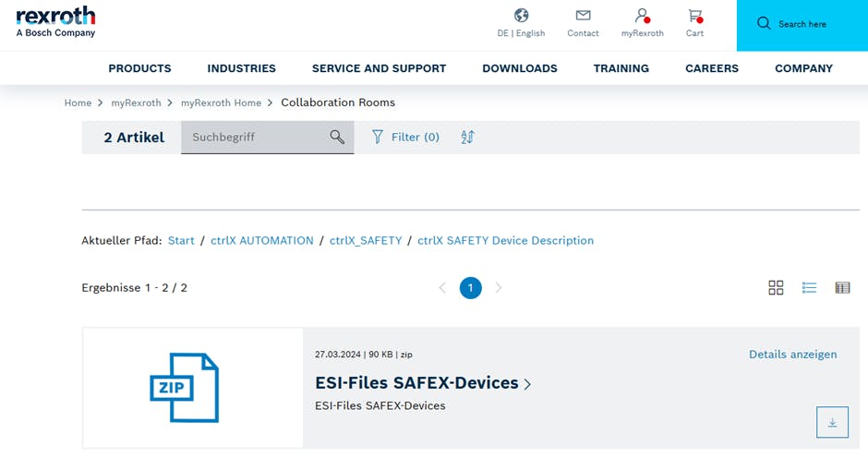The image size is (868, 458).
Task: Click the ZIP file thumbnail
Action: point(185,387)
